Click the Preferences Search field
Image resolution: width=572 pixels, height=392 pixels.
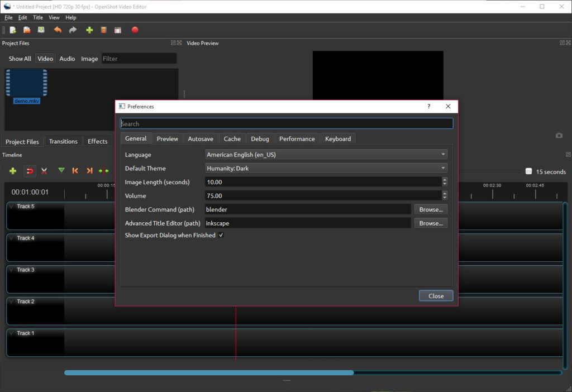click(287, 123)
